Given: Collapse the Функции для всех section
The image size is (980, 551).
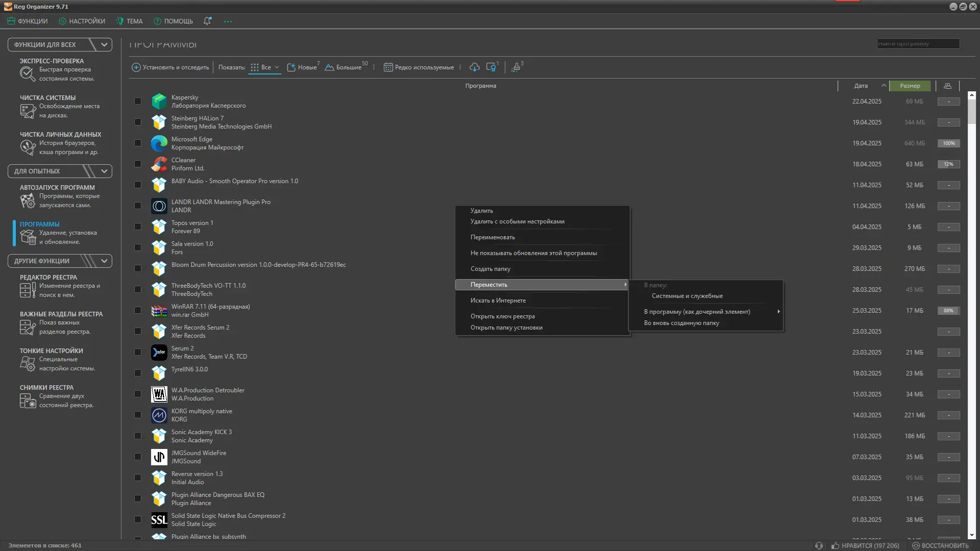Looking at the screenshot, I should [x=104, y=45].
